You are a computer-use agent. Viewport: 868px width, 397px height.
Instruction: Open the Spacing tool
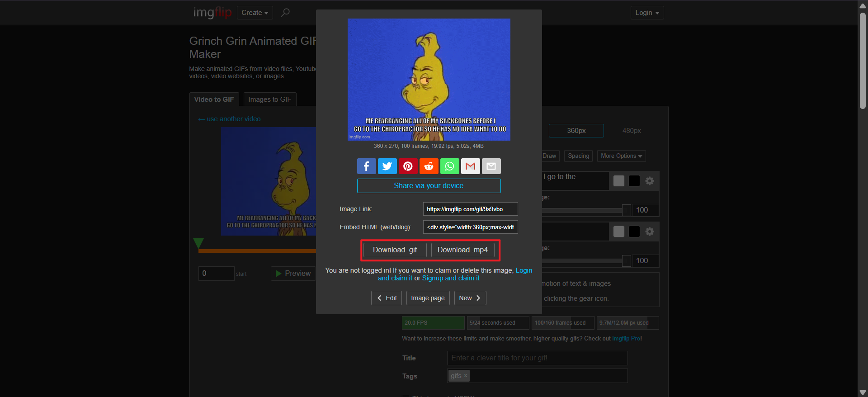coord(578,156)
